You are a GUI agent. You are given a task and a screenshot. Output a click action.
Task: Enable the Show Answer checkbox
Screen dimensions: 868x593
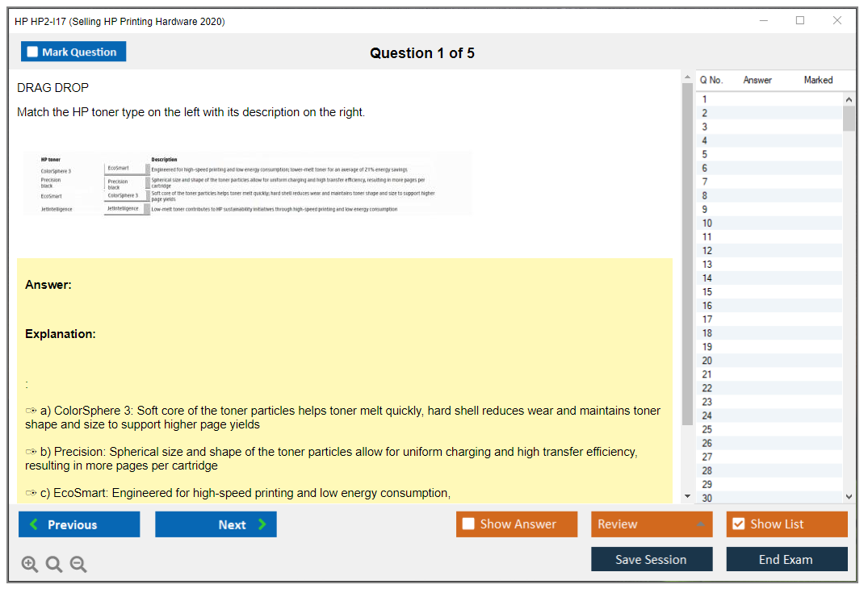coord(468,524)
